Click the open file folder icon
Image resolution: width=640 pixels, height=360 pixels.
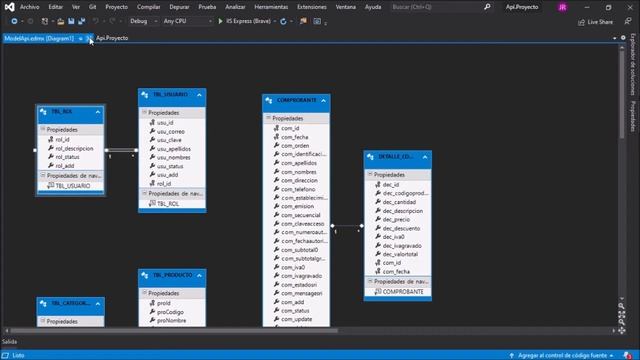pos(60,21)
